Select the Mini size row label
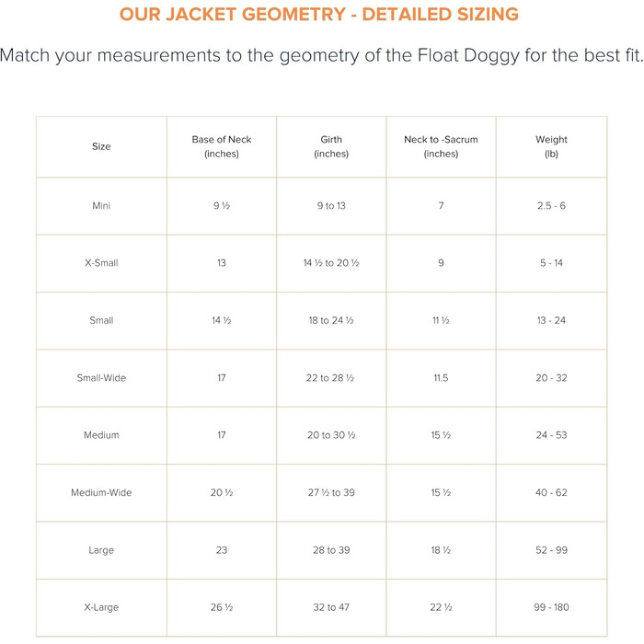This screenshot has height=644, width=644. coord(101,206)
